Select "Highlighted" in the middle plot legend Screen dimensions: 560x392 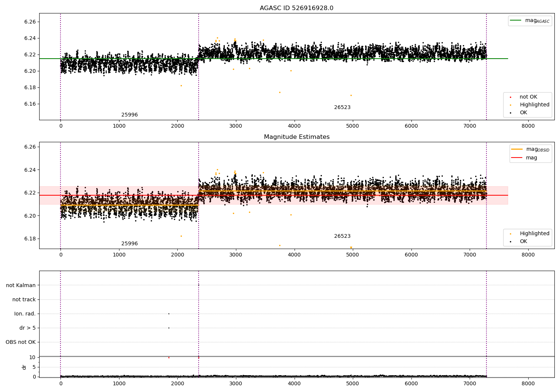pos(535,234)
